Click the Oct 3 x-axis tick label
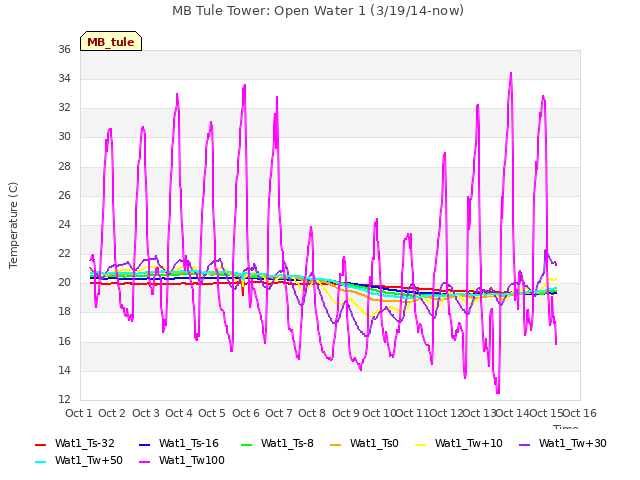 tap(146, 413)
